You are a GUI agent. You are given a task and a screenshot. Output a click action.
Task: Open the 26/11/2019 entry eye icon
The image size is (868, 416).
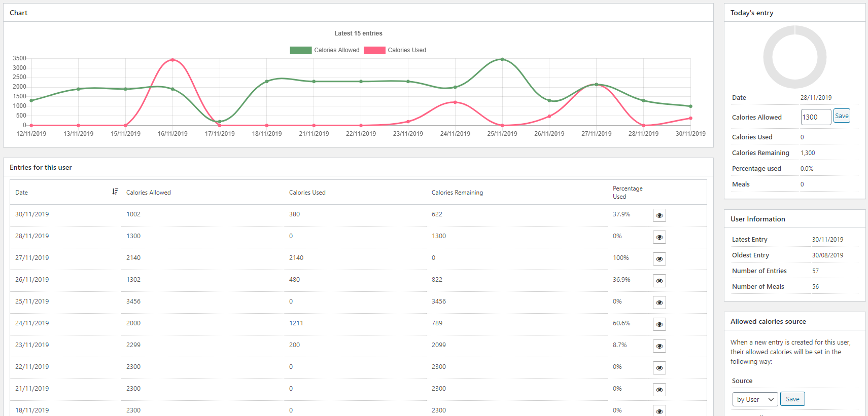tap(659, 281)
